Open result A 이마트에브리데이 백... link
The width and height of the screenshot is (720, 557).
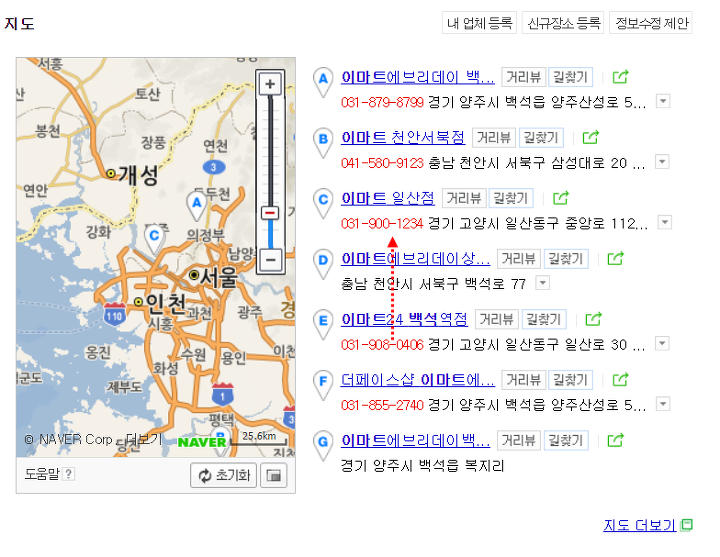click(418, 77)
